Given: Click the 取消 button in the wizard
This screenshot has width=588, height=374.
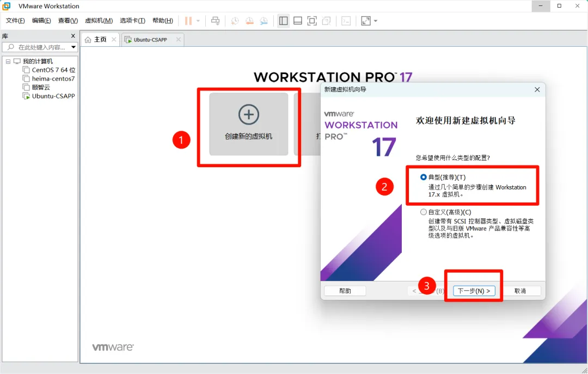Looking at the screenshot, I should (x=520, y=291).
